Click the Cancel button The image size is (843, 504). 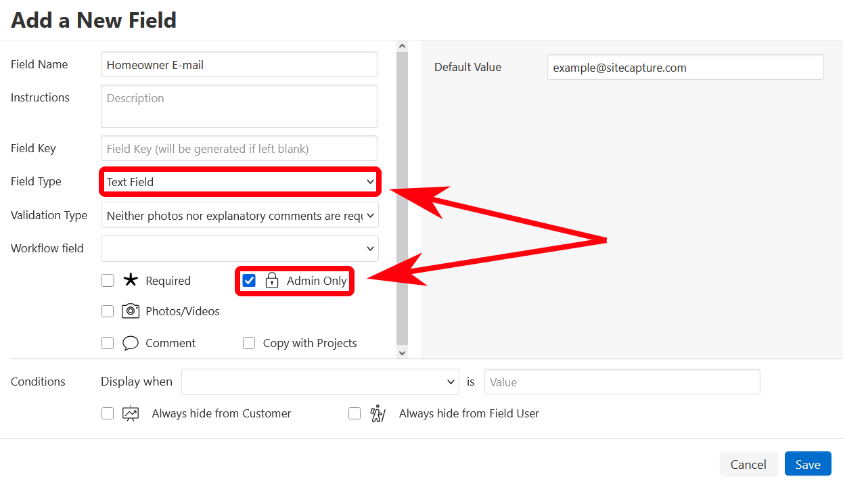pyautogui.click(x=748, y=464)
